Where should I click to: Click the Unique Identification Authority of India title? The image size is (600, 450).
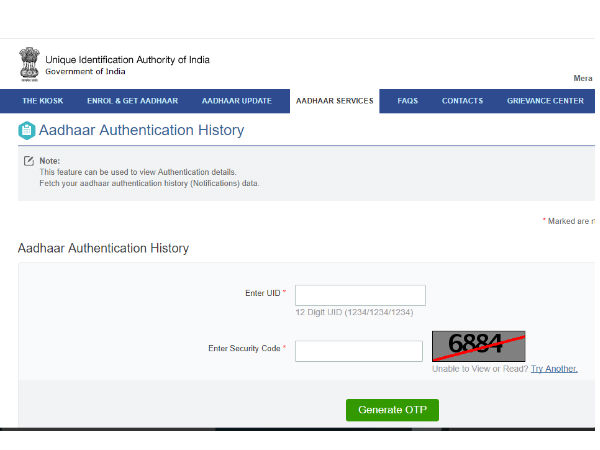pyautogui.click(x=127, y=60)
